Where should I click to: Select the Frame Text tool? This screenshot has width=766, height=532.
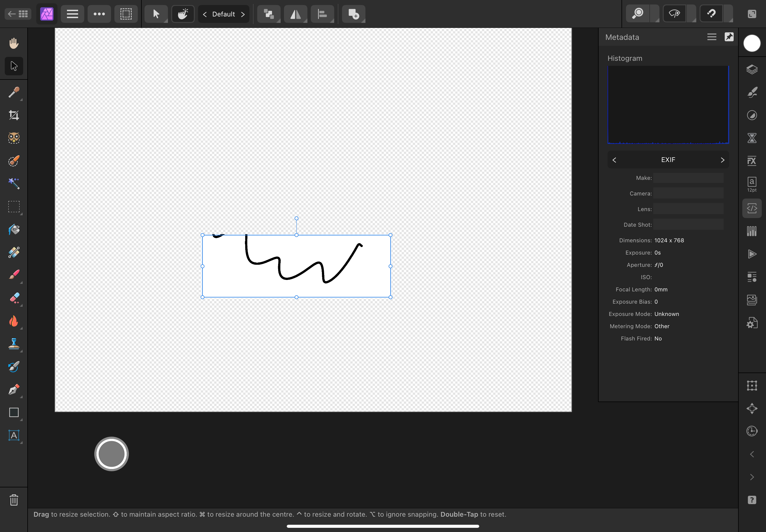click(14, 435)
